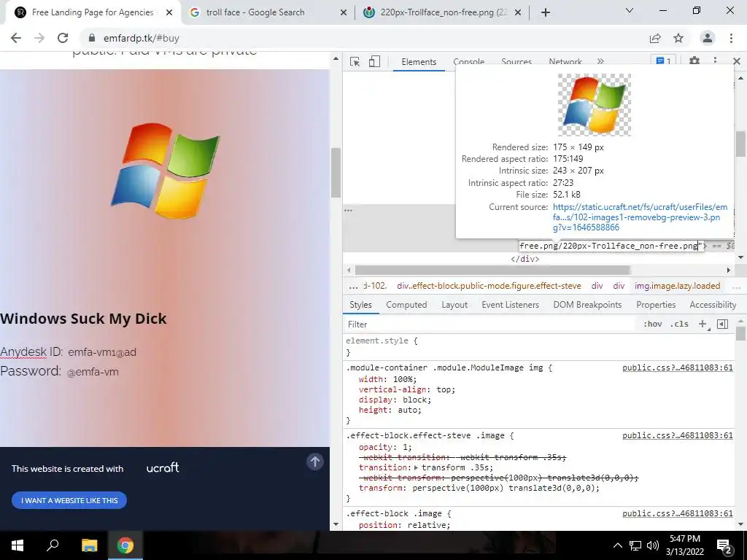747x560 pixels.
Task: Expand the transition property triangle
Action: tap(417, 467)
